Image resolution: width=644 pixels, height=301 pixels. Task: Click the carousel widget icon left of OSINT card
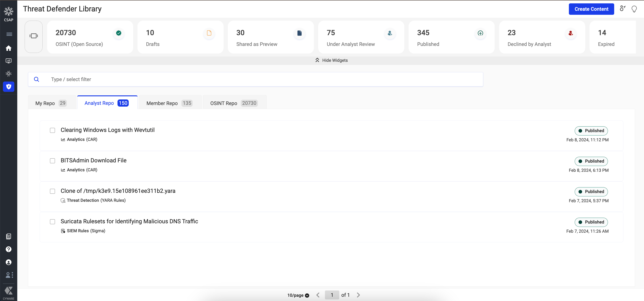coord(33,36)
